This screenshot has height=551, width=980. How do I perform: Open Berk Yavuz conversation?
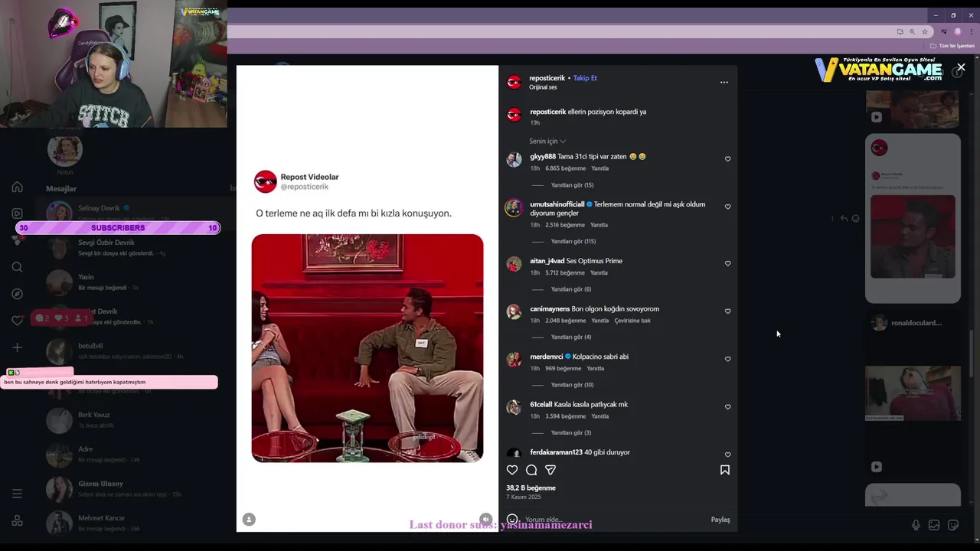(138, 419)
